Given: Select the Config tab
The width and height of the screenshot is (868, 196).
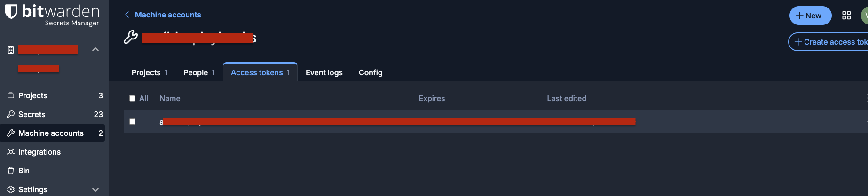Looking at the screenshot, I should click(x=371, y=72).
